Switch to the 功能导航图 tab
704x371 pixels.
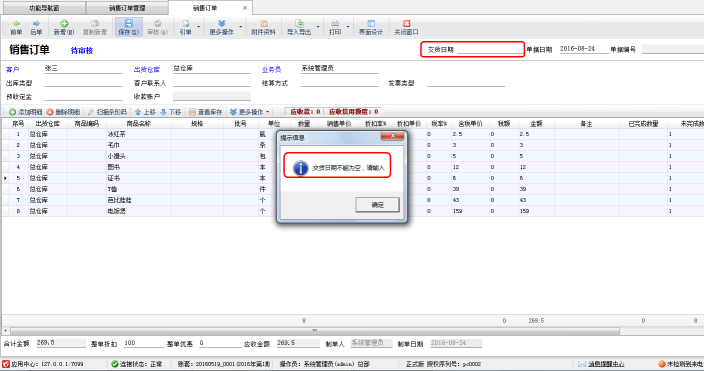tap(44, 8)
